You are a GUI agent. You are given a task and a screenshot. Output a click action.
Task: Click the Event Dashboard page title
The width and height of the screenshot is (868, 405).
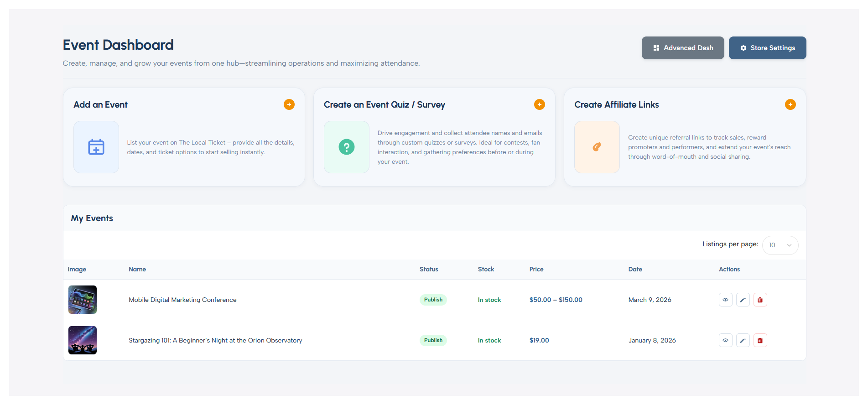[118, 45]
